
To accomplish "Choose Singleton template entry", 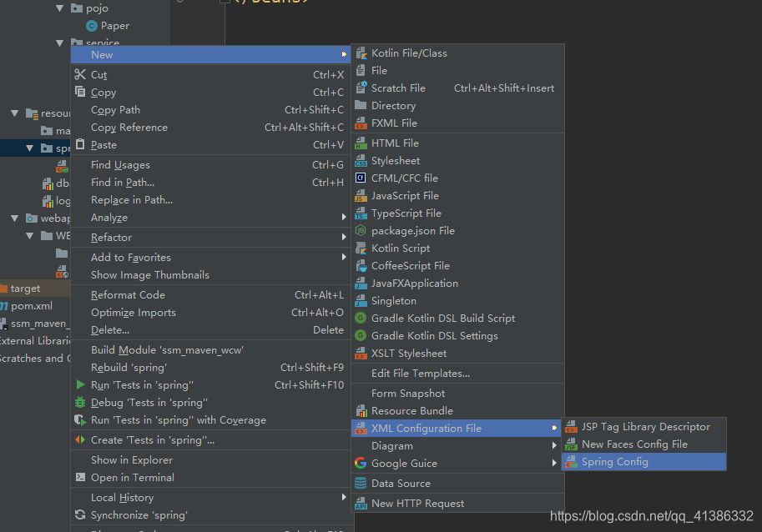I will pos(457,300).
